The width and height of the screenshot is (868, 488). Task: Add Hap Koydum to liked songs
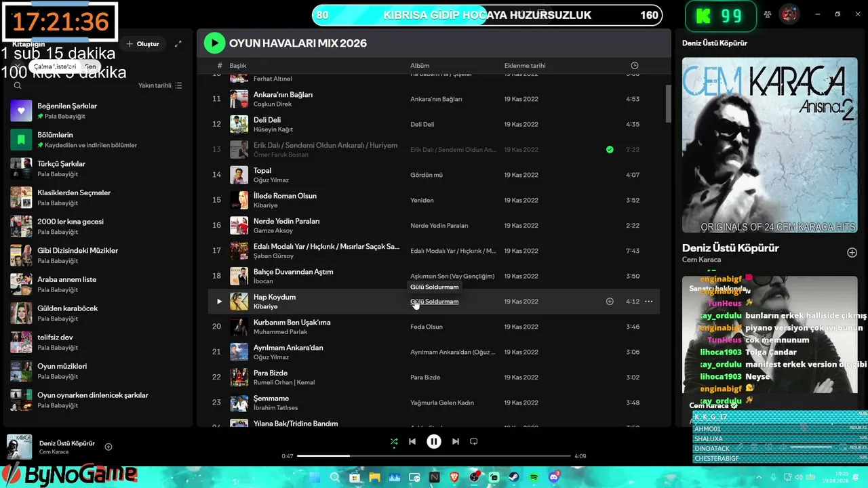(x=610, y=302)
